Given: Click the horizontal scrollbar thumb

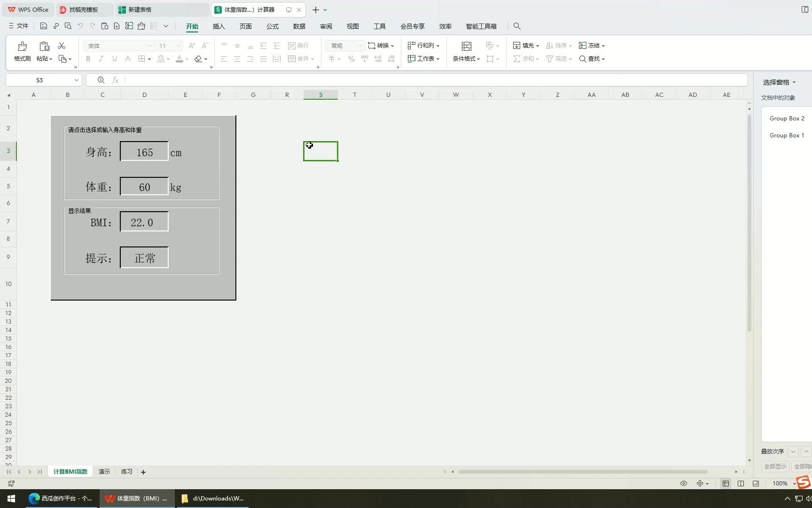Looking at the screenshot, I should [x=583, y=472].
